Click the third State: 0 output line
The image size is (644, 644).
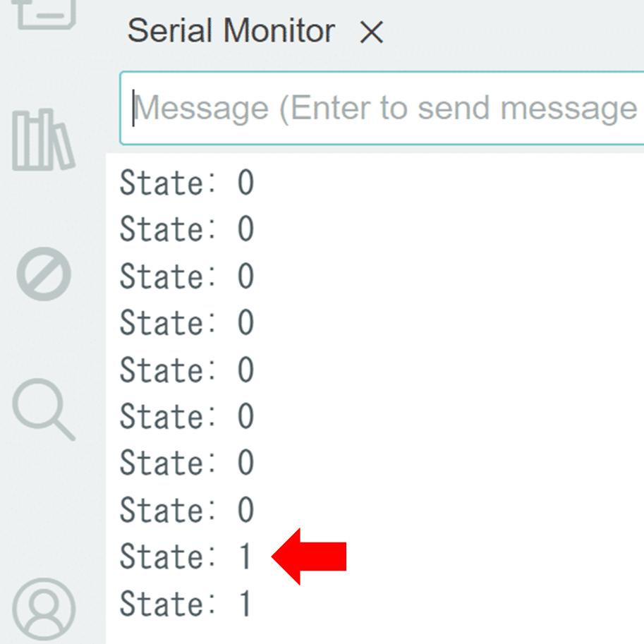point(187,276)
